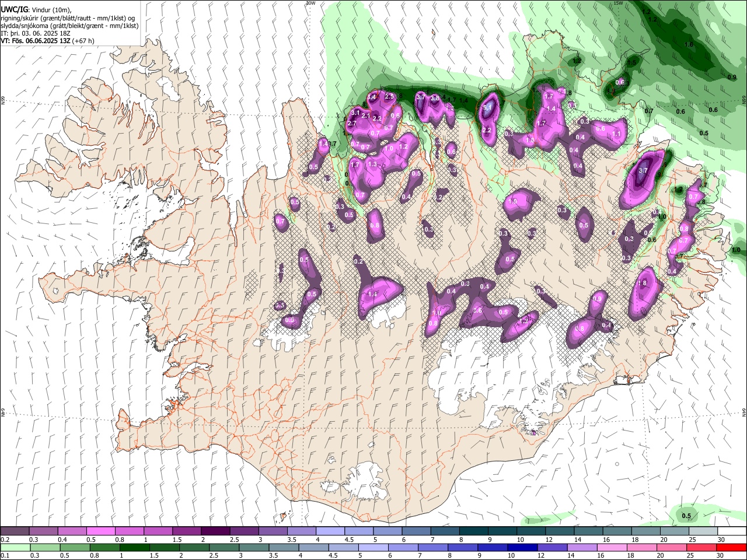Select the violet rain swatch starting at 12

coord(551,548)
